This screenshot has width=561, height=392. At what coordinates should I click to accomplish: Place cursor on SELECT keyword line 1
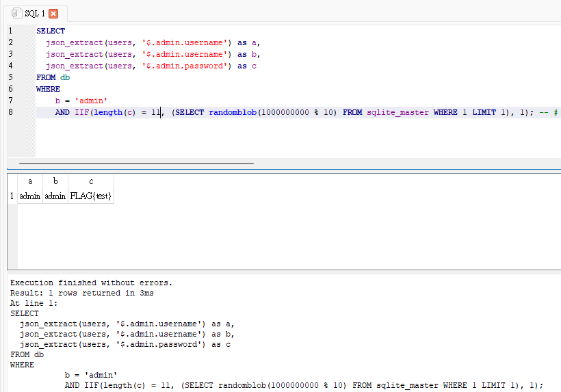coord(51,31)
